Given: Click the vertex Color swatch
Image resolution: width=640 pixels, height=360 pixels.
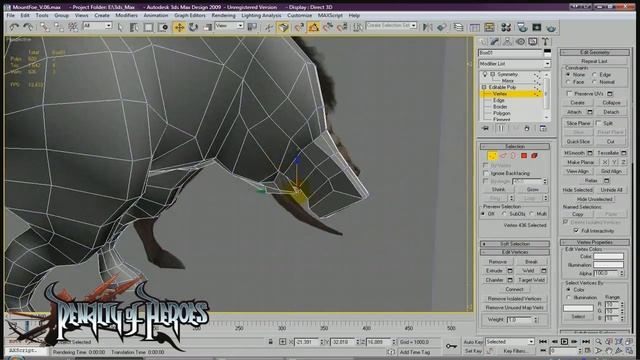Looking at the screenshot, I should click(608, 256).
